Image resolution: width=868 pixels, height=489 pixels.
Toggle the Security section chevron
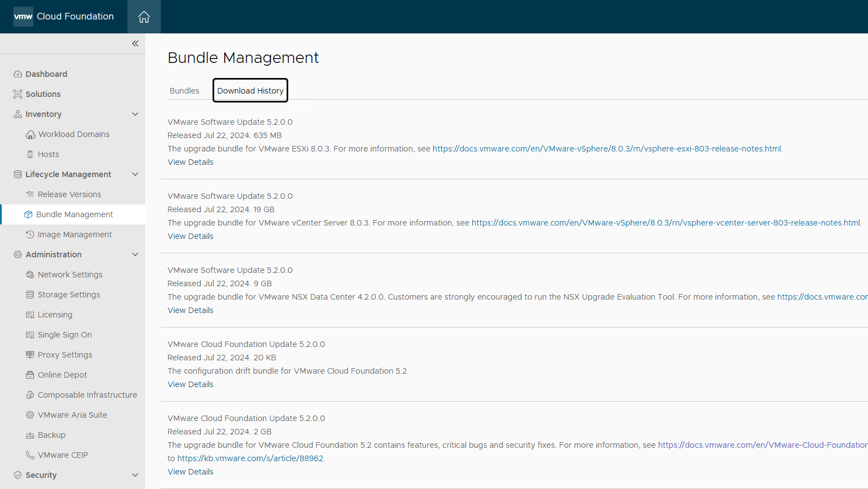[x=135, y=475]
